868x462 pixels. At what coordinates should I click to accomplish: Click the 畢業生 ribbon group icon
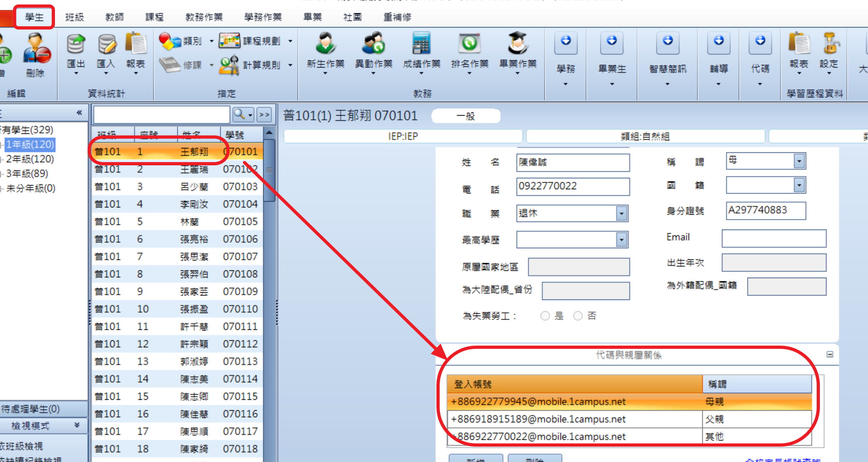(x=612, y=43)
